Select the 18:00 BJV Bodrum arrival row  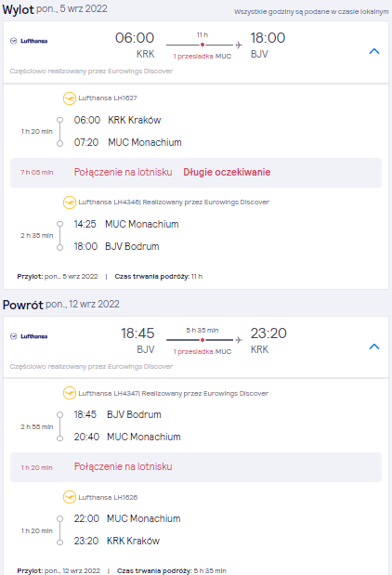[x=117, y=246]
